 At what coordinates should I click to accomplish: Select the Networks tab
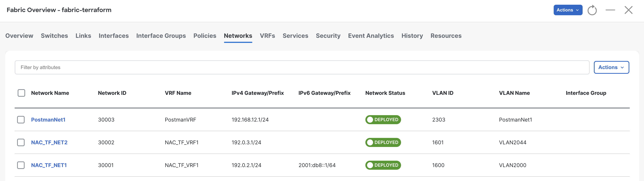238,36
